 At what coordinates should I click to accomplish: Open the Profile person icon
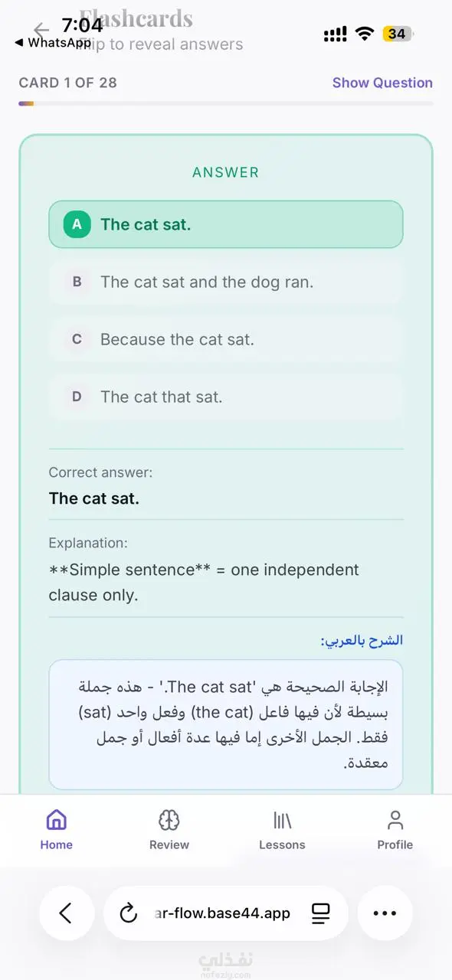pyautogui.click(x=395, y=820)
